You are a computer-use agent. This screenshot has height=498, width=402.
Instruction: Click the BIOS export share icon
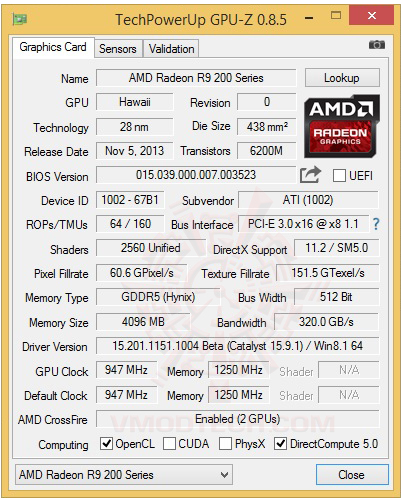pos(310,174)
